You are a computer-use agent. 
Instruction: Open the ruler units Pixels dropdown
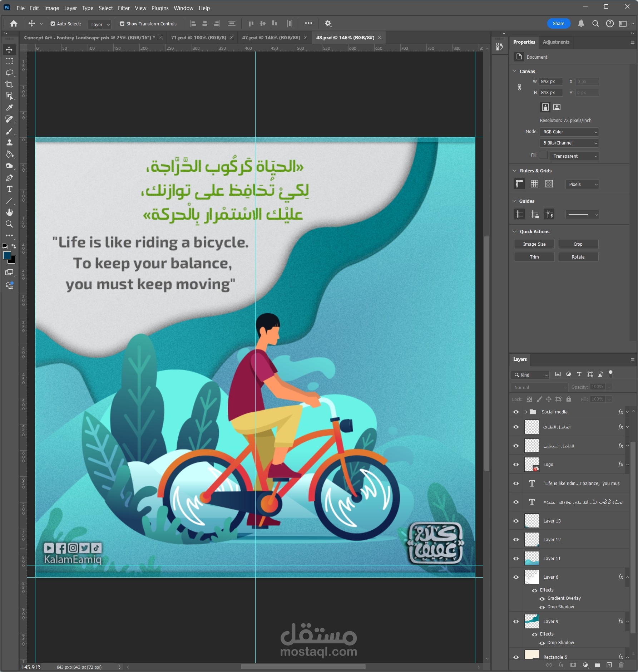click(x=582, y=185)
